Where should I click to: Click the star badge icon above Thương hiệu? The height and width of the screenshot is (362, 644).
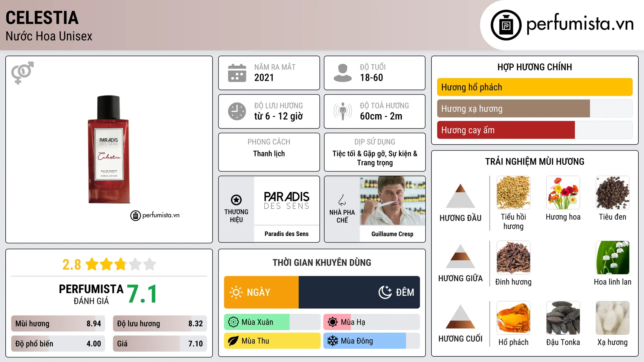coord(236,200)
